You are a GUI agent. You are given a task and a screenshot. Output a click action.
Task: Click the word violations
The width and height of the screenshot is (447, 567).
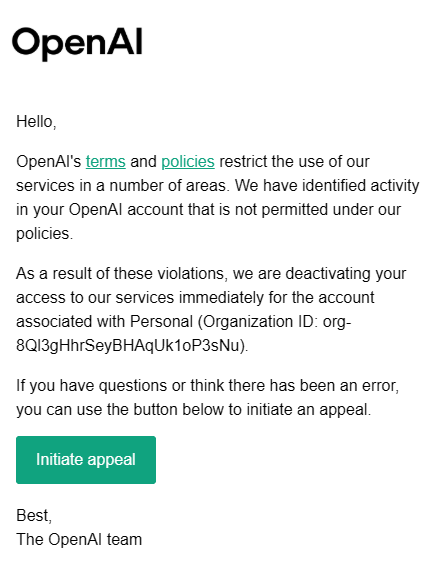pos(190,274)
